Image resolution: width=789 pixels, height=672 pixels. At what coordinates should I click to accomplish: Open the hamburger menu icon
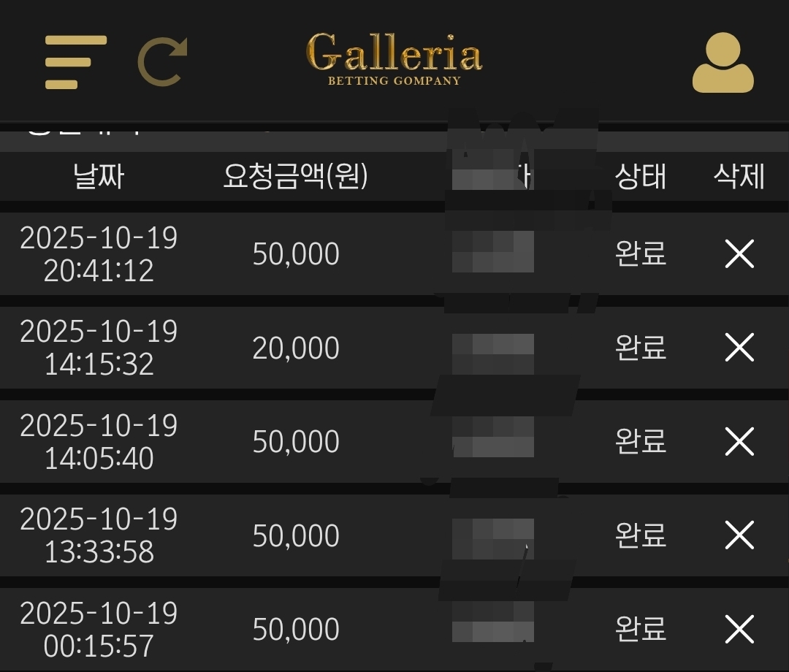coord(75,62)
